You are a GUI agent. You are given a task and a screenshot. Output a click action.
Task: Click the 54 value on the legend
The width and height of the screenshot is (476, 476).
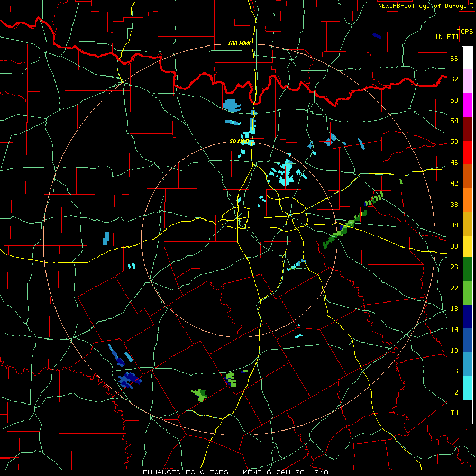coord(454,121)
